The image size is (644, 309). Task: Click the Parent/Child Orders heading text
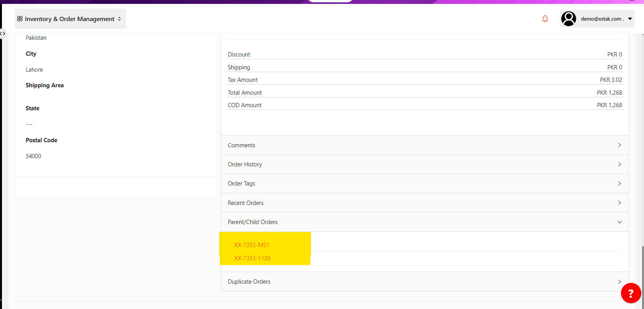click(253, 222)
